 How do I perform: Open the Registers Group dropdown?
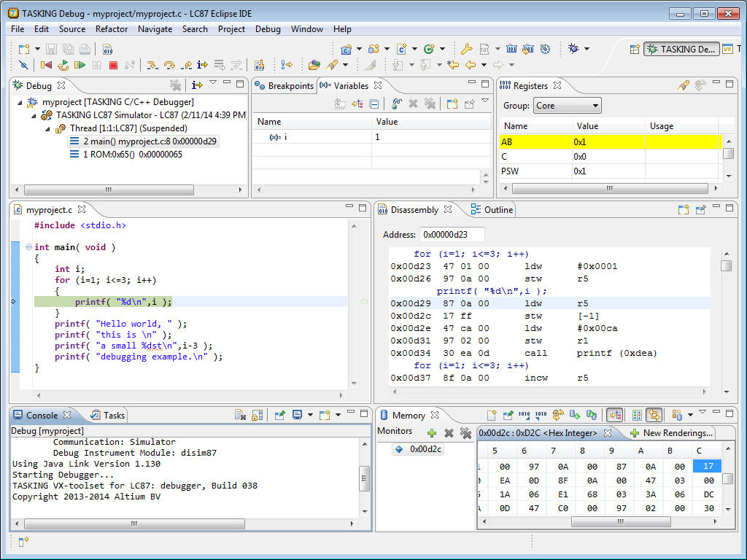click(567, 106)
